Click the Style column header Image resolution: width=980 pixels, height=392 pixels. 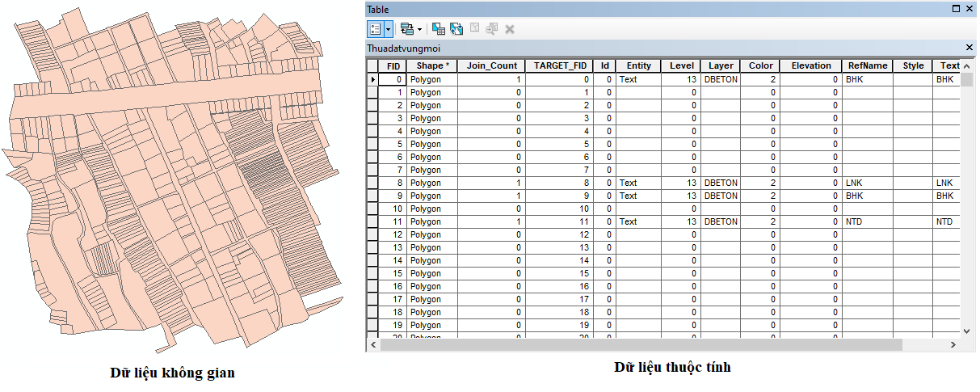(x=913, y=66)
